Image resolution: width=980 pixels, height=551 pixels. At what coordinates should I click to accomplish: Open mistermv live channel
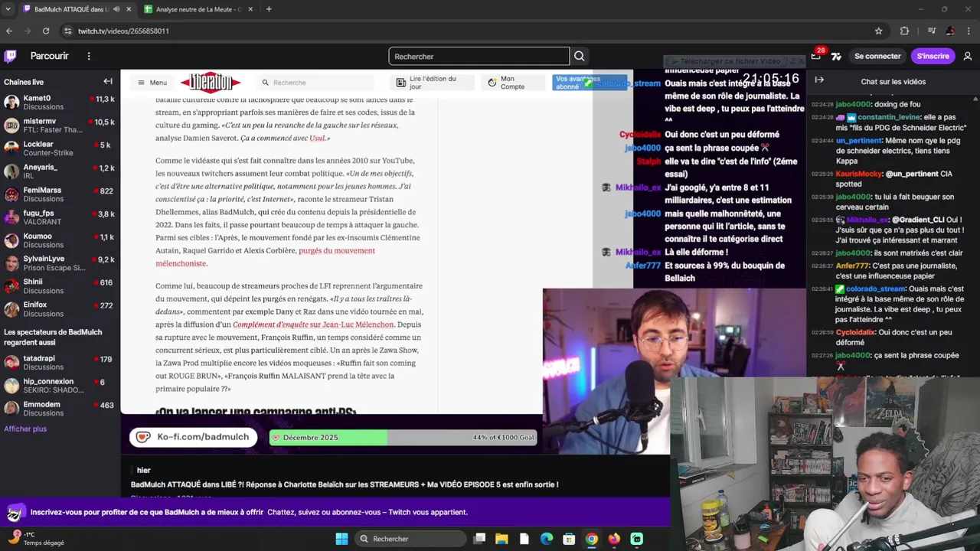coord(60,126)
